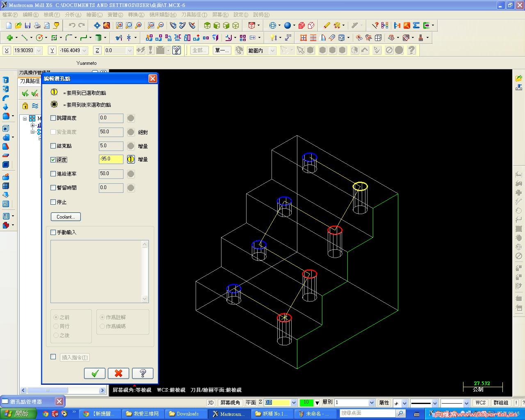Select the create line tool icon
The height and width of the screenshot is (420, 525).
[x=25, y=38]
